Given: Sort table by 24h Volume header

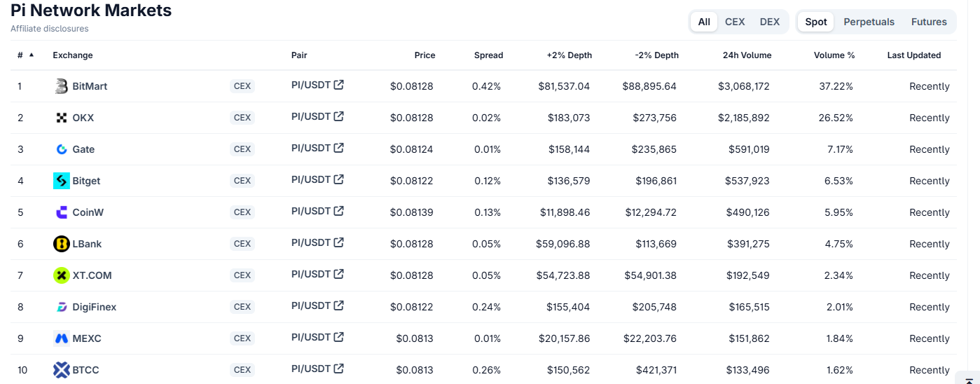Looking at the screenshot, I should click(747, 55).
